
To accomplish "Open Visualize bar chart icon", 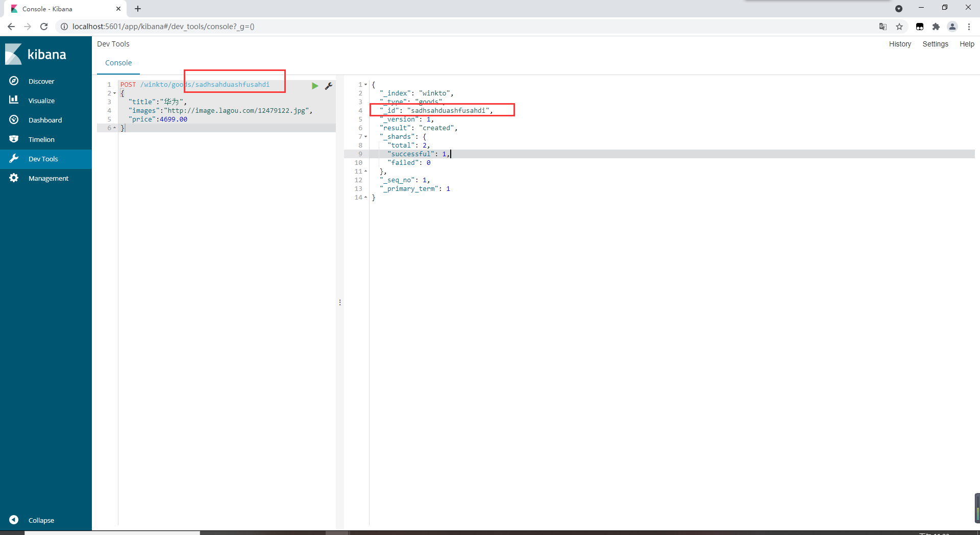I will point(14,100).
